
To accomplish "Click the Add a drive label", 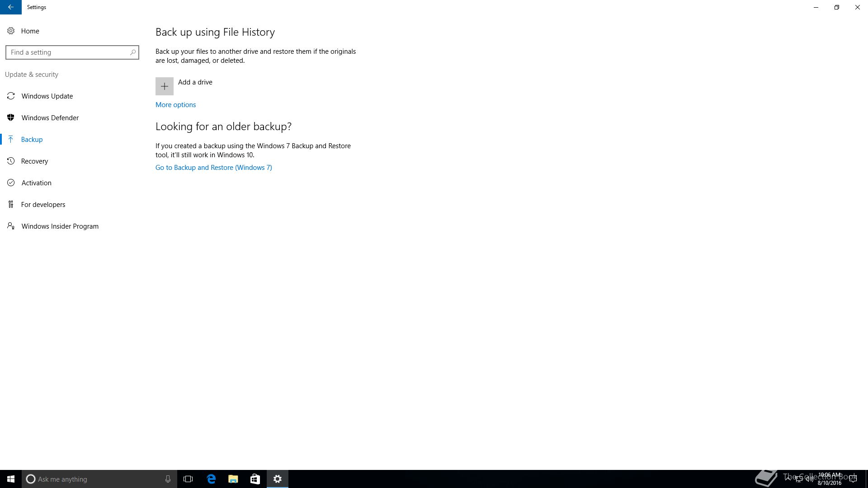I will tap(195, 82).
